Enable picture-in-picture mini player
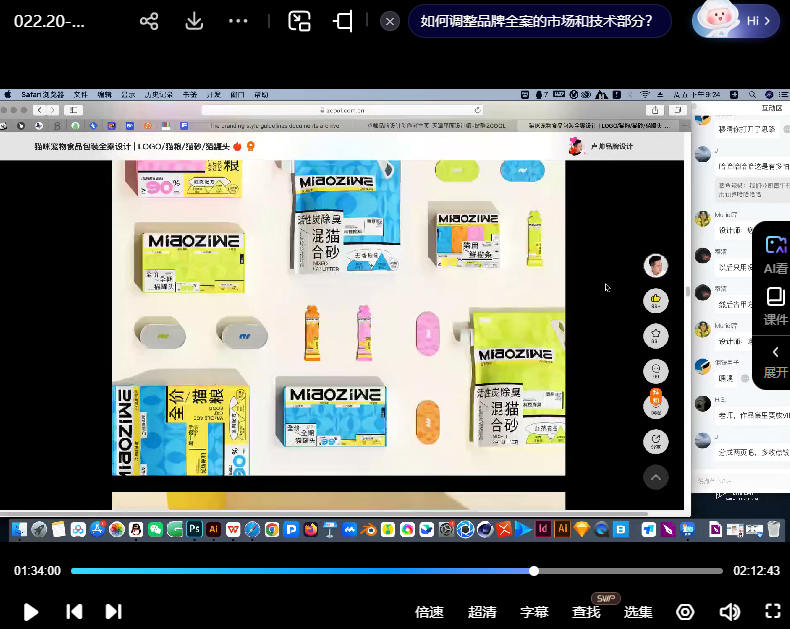 tap(299, 21)
